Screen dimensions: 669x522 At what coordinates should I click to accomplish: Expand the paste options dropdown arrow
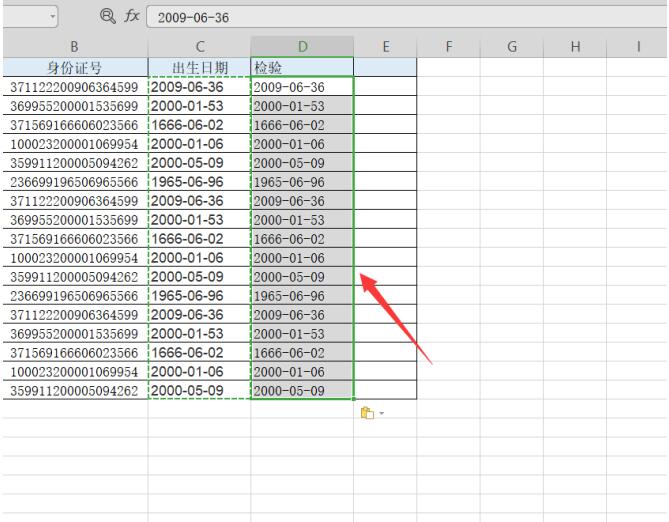tap(381, 413)
